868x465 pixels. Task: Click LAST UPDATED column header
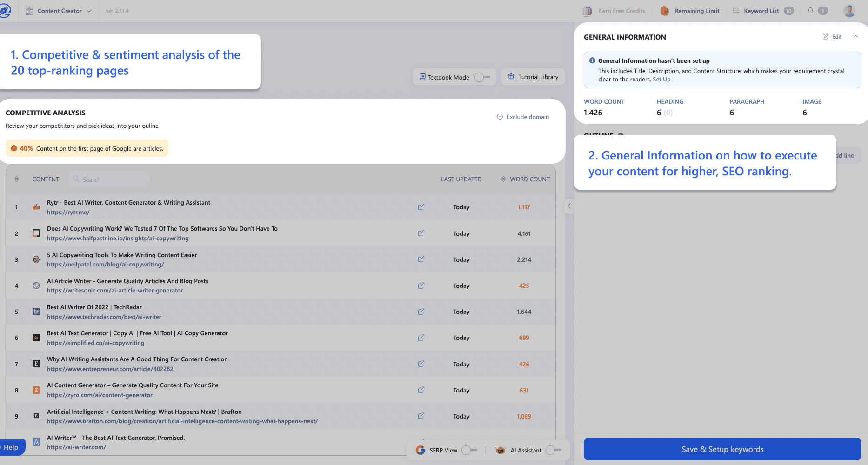461,179
